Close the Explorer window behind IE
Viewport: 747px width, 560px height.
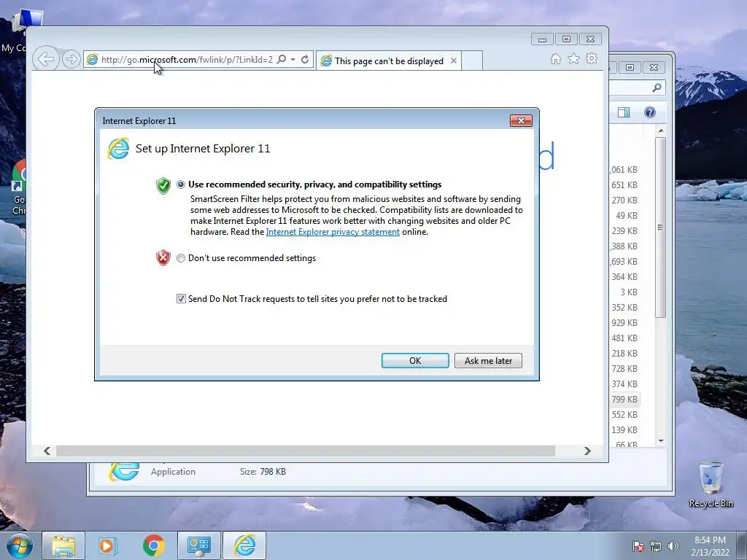pos(654,68)
